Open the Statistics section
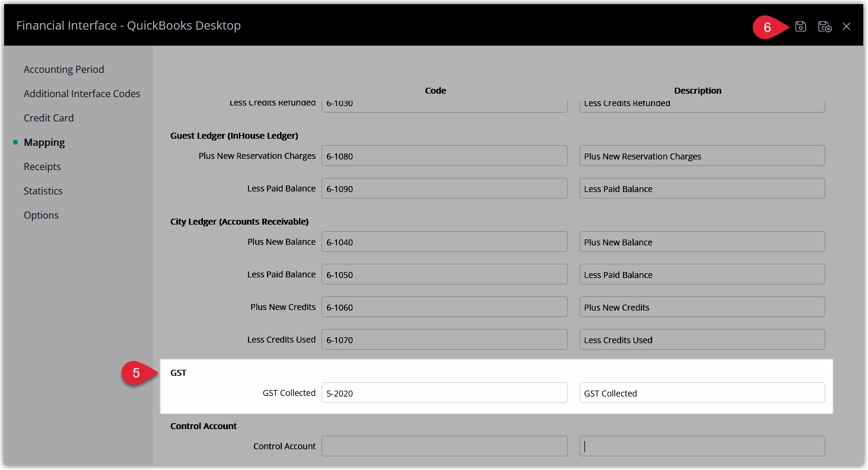This screenshot has width=868, height=470. 43,191
